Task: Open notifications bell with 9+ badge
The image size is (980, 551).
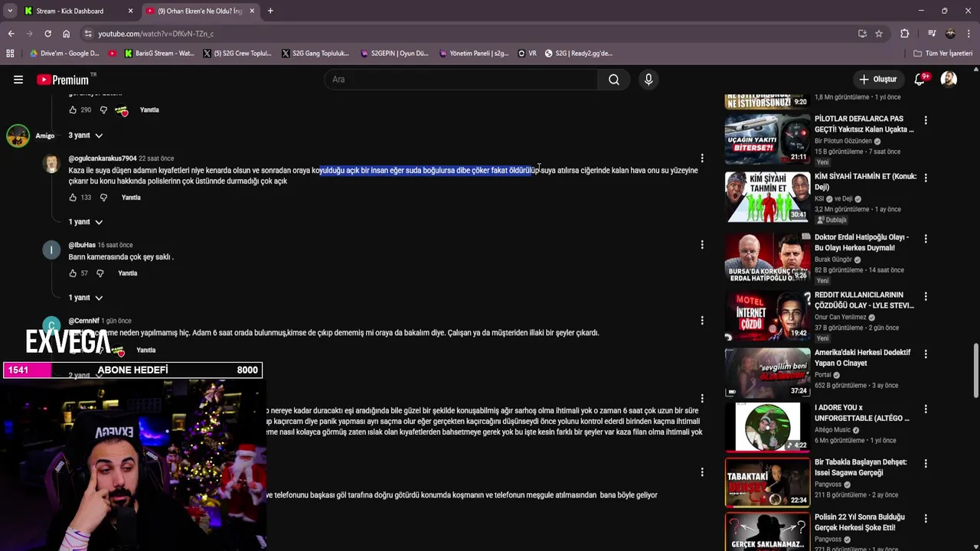Action: [x=920, y=80]
